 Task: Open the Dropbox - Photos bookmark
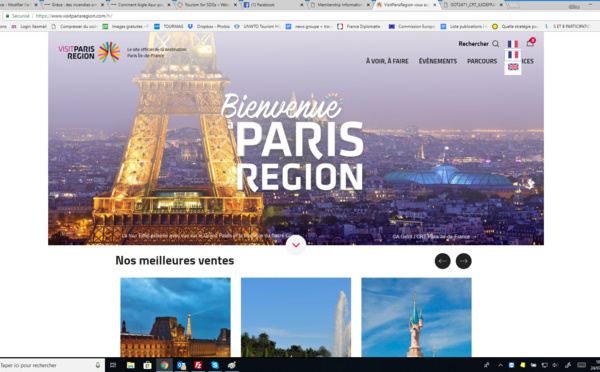pyautogui.click(x=209, y=26)
